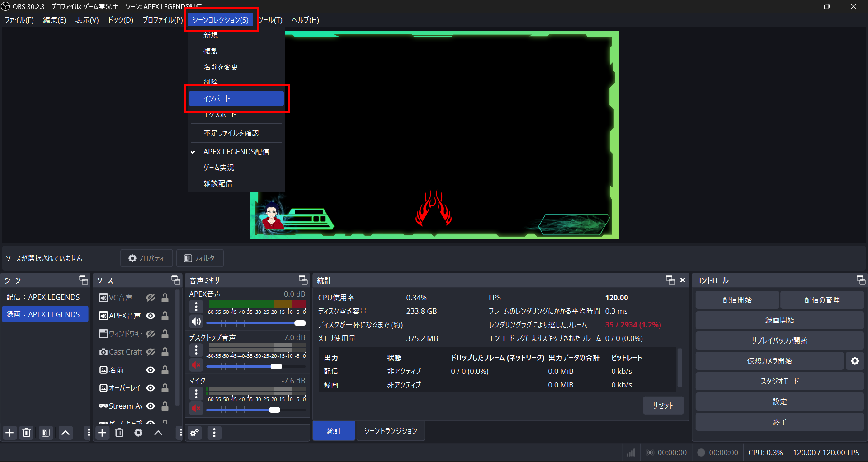Remove source using Sources trash icon
Viewport: 868px width, 462px height.
tap(119, 433)
